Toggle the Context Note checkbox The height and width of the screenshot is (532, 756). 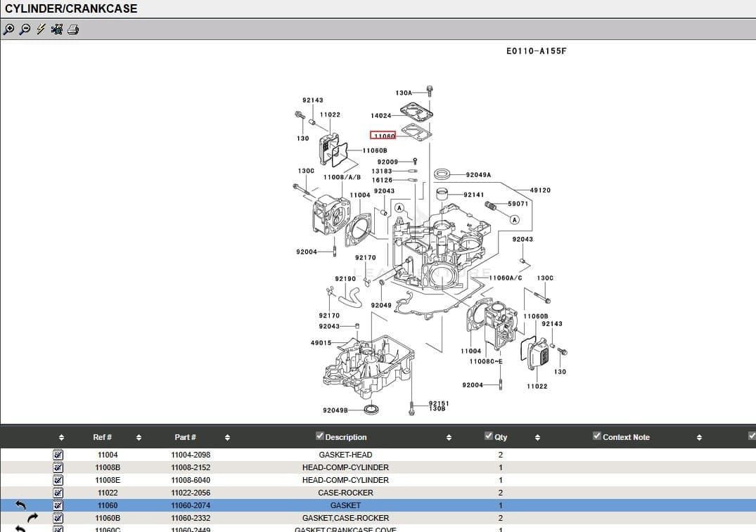click(x=596, y=436)
